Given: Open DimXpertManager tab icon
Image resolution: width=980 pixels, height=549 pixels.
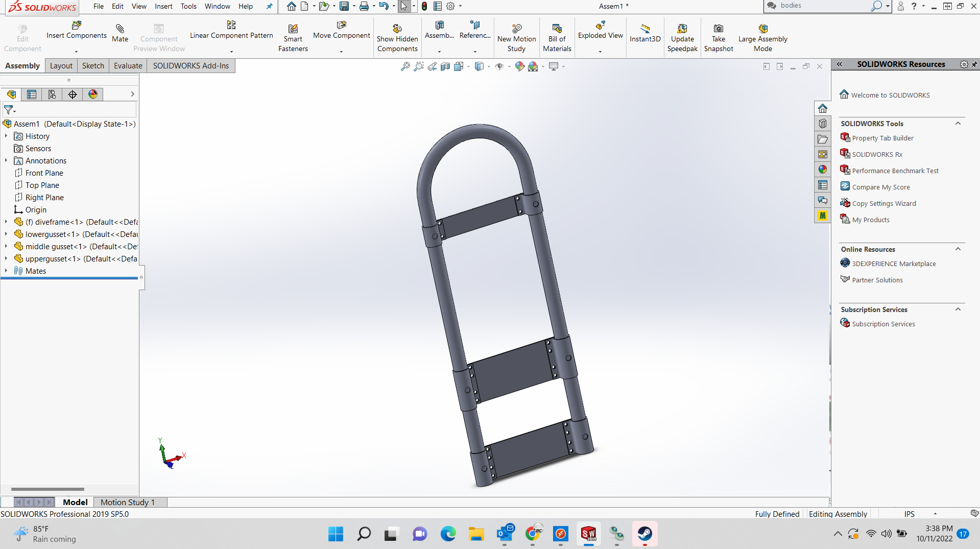Looking at the screenshot, I should (x=73, y=94).
